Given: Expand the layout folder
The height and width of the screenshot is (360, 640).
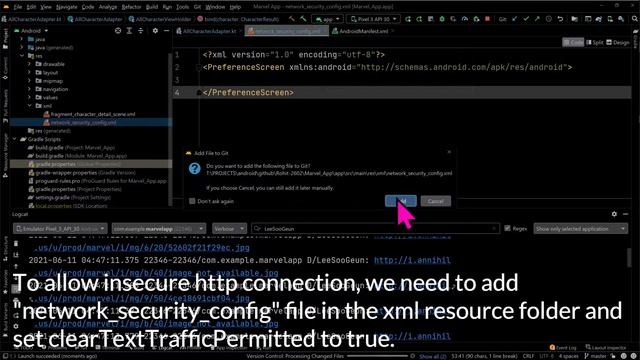Looking at the screenshot, I should point(29,73).
